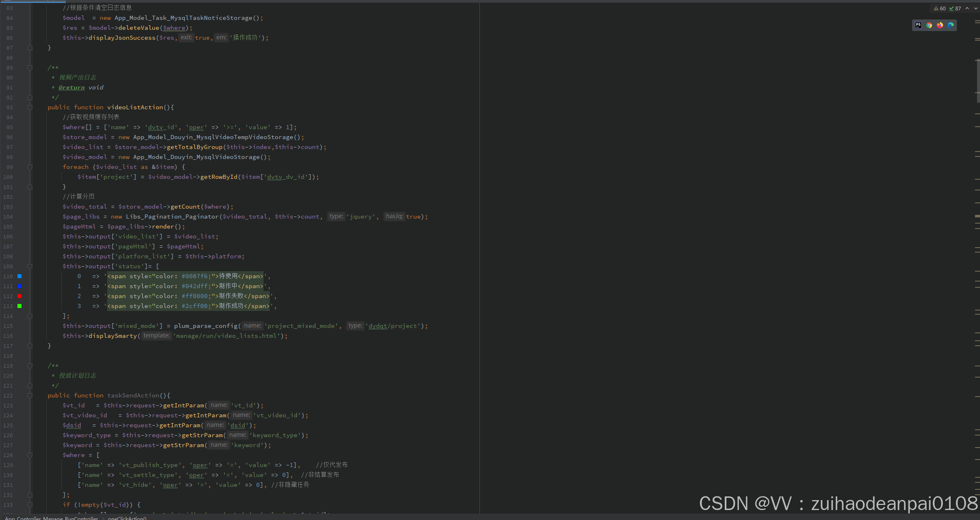Click the underlined @return tag link
The height and width of the screenshot is (520, 980).
[72, 87]
